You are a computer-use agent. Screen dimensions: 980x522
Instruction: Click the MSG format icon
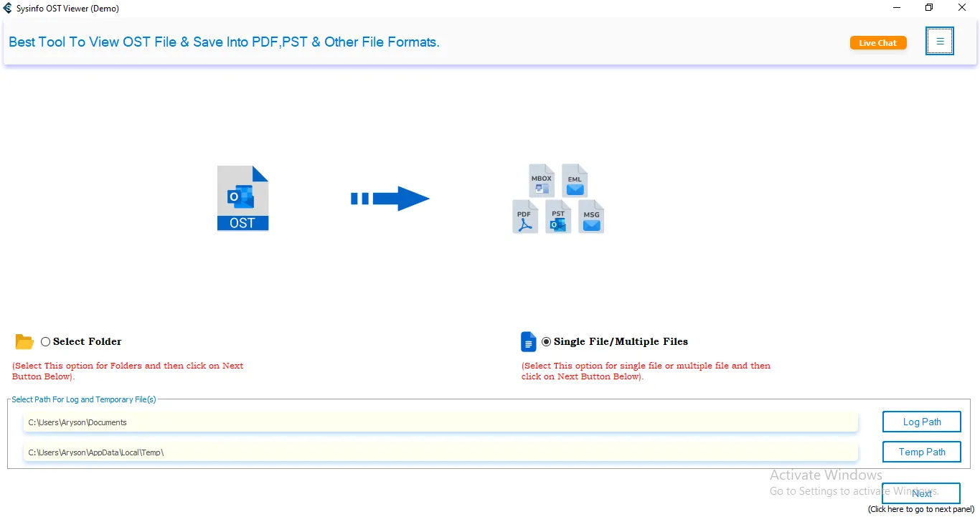(591, 217)
